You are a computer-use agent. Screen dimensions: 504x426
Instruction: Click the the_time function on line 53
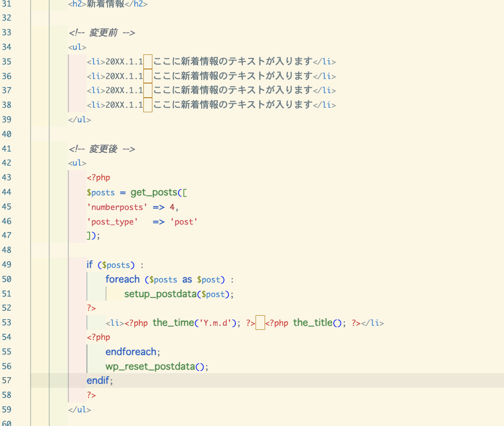tap(173, 323)
